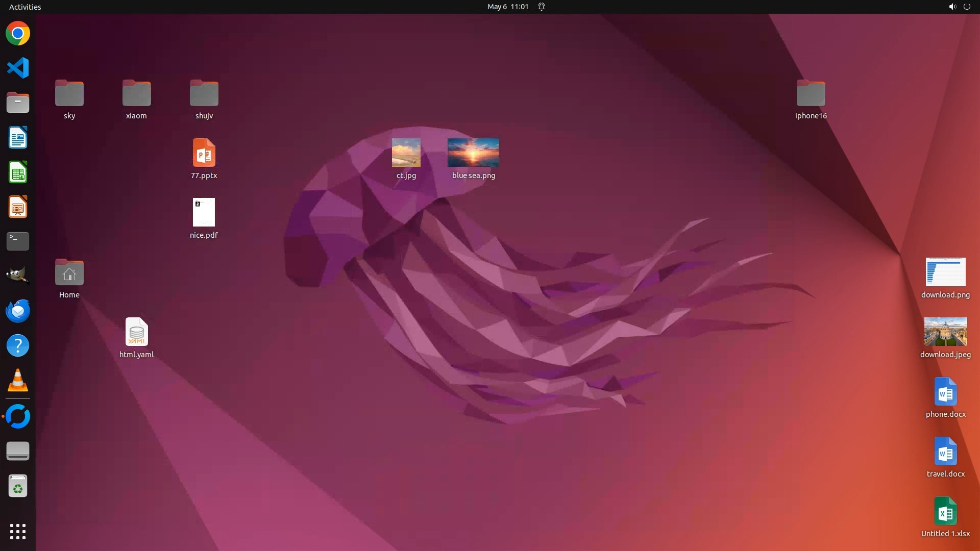Open Google Chrome from the dock
This screenshot has height=551, width=980.
click(x=18, y=34)
